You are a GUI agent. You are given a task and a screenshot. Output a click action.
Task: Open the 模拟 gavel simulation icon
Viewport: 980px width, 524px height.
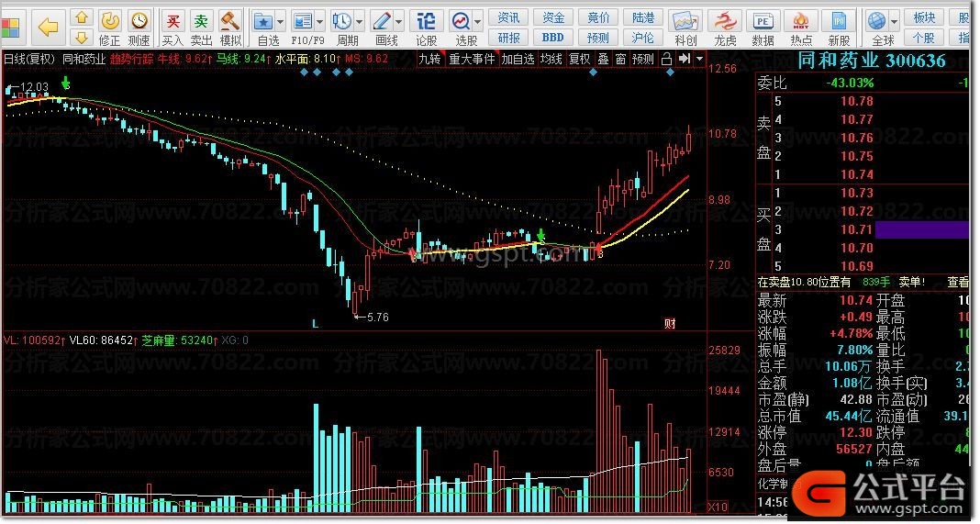(230, 22)
